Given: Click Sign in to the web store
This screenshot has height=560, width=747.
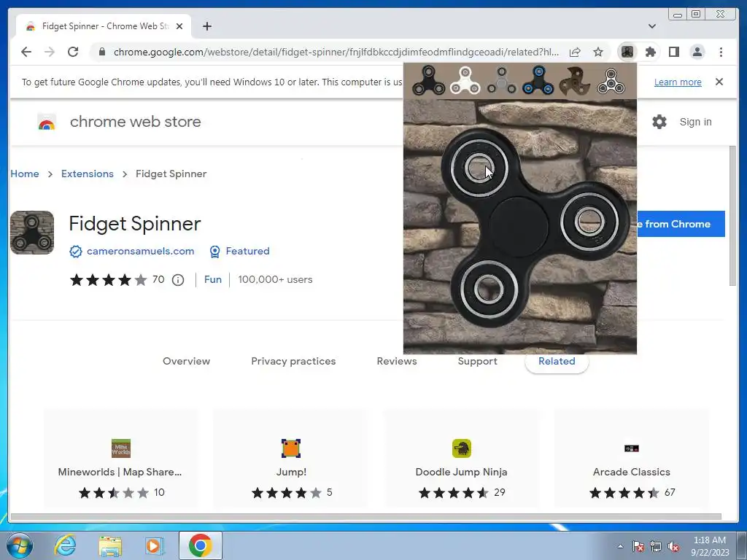Looking at the screenshot, I should point(695,122).
